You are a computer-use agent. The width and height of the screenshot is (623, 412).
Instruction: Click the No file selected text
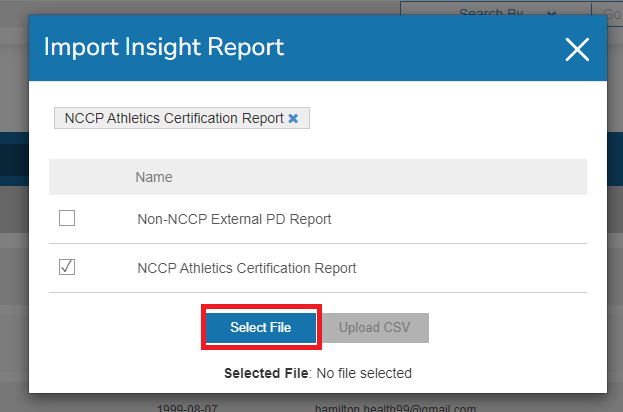[x=364, y=373]
